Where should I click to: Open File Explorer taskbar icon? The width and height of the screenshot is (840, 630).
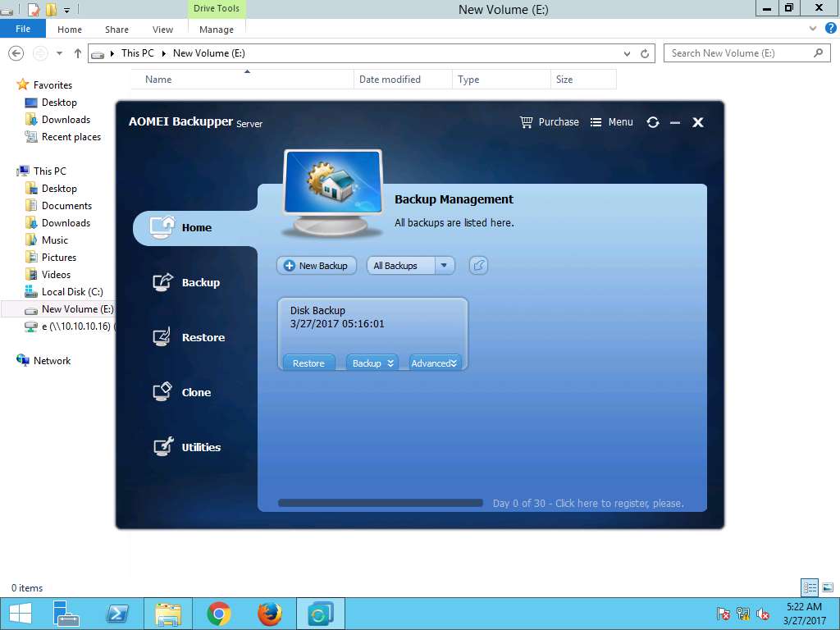tap(167, 614)
